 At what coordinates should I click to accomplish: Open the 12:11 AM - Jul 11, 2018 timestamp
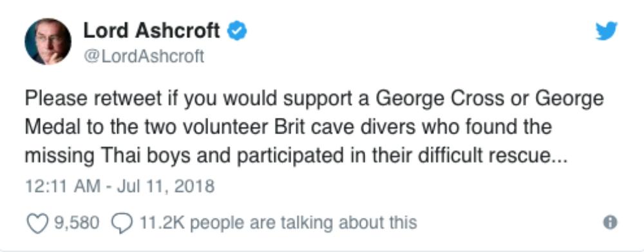pyautogui.click(x=120, y=186)
